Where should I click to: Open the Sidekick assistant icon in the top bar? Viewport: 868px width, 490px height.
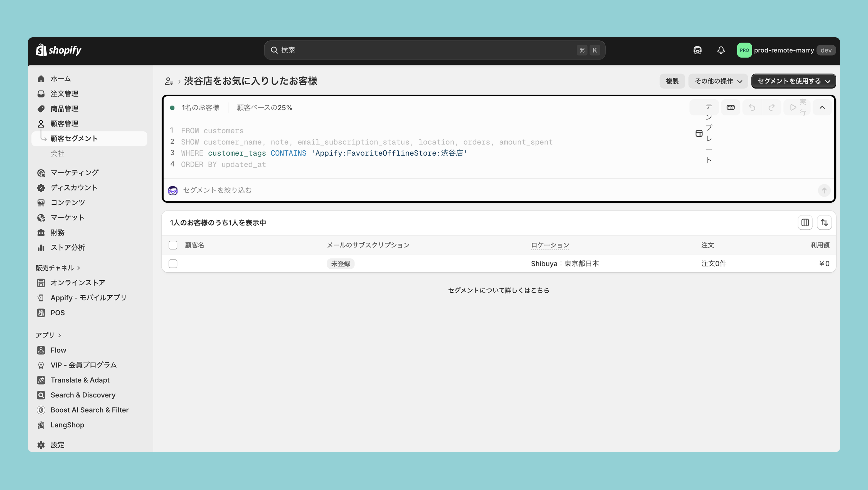click(697, 50)
